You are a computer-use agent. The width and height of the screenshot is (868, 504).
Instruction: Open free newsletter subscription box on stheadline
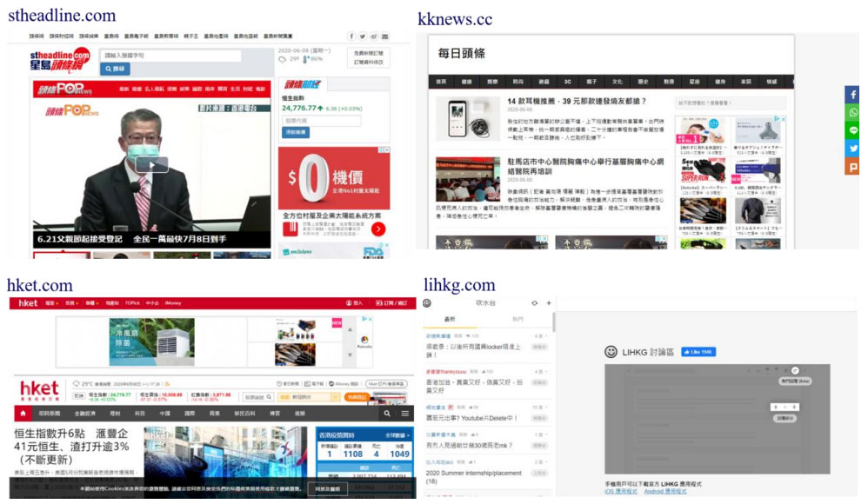tap(368, 57)
